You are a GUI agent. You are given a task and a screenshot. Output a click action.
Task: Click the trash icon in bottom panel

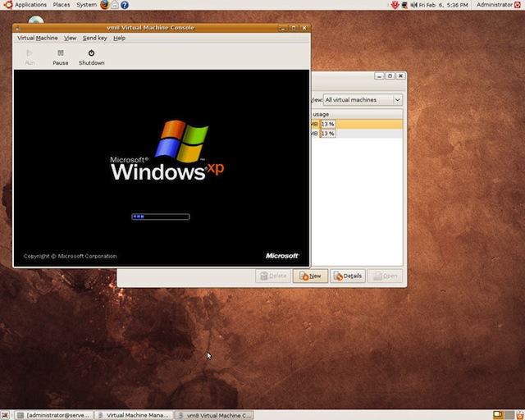tap(521, 415)
